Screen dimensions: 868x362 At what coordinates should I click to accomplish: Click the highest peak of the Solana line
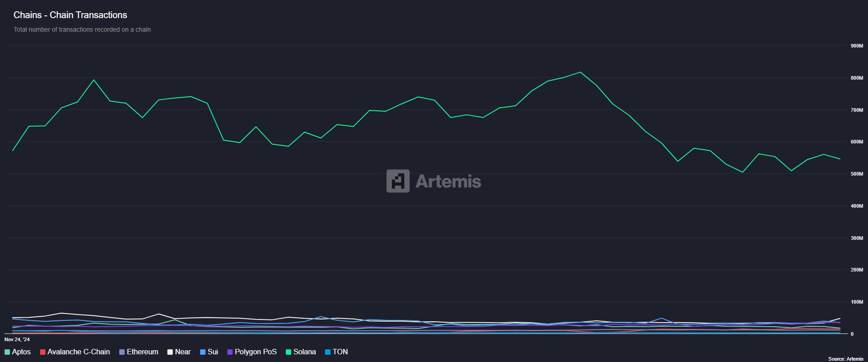(580, 72)
